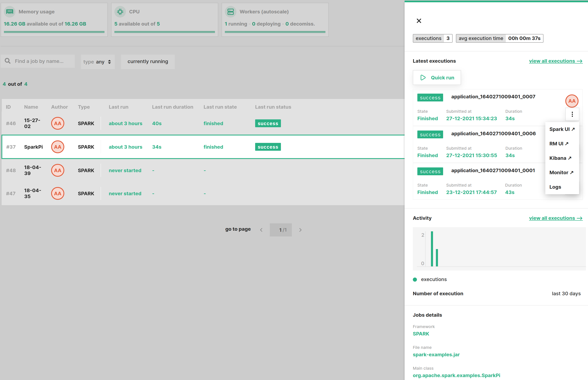Choose RM UI in the context menu
Image resolution: width=588 pixels, height=380 pixels.
pos(558,144)
